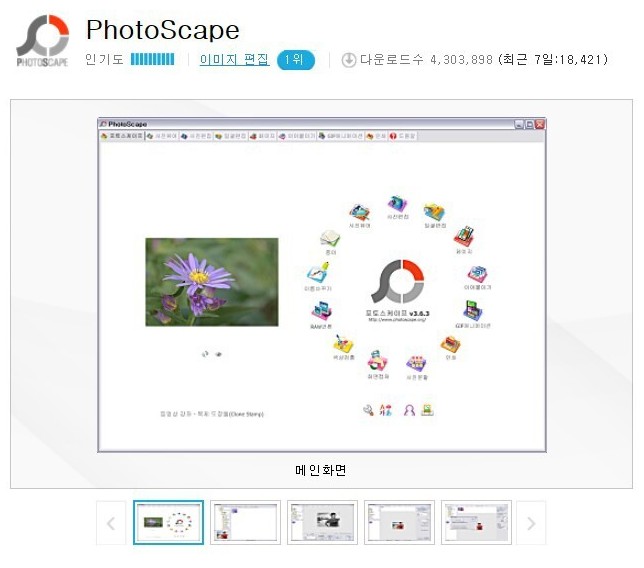Open the RAW변환 converter icon
Viewport: 644px width, 568px height.
click(x=321, y=311)
